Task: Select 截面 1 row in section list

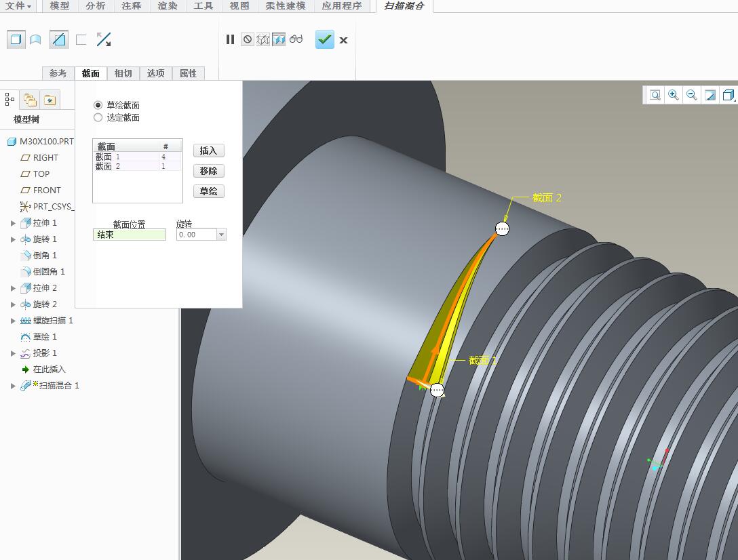Action: click(138, 157)
